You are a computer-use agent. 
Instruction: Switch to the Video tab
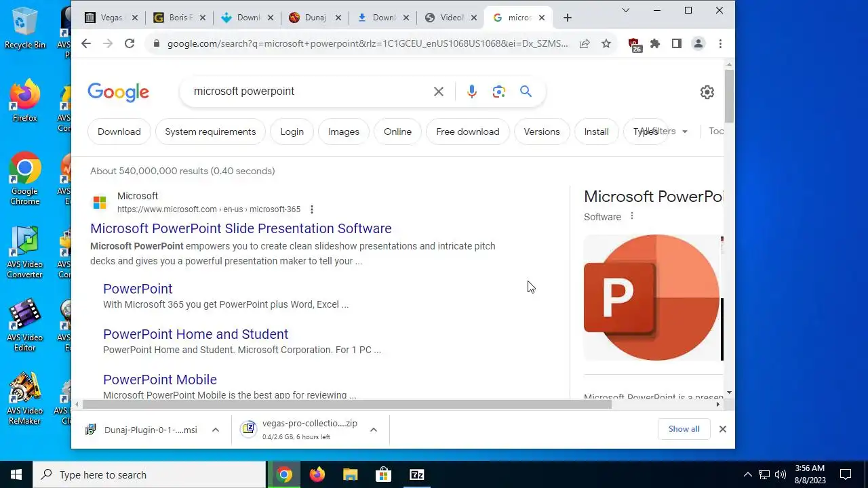(450, 18)
